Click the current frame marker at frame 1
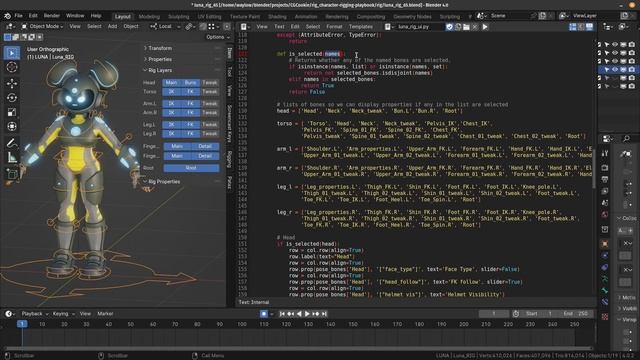The height and width of the screenshot is (360, 640). click(22, 324)
